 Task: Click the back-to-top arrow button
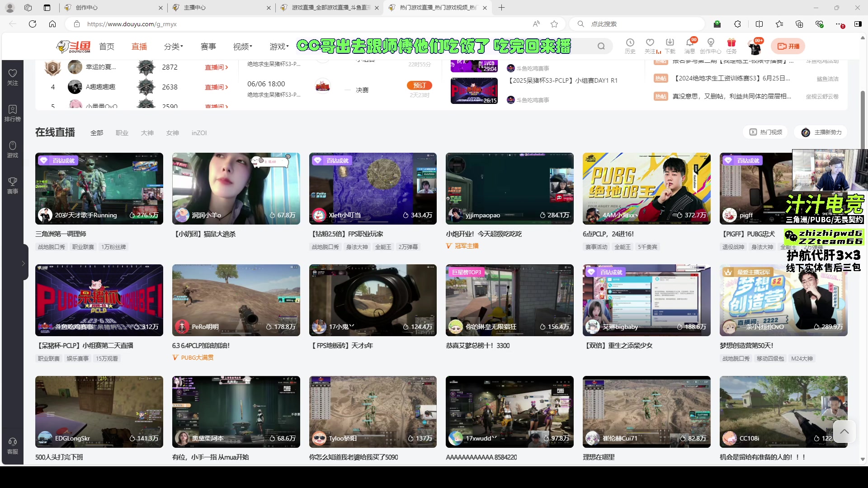844,432
